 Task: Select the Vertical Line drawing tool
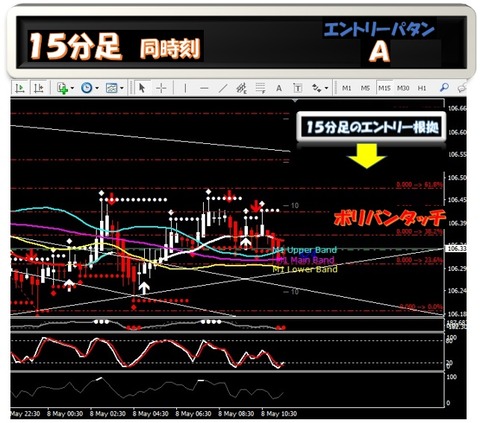point(185,88)
